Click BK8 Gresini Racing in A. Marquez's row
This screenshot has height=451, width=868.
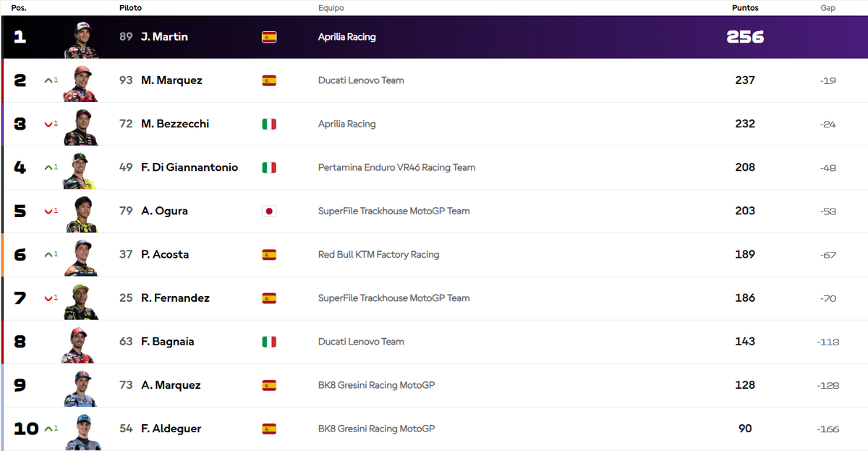tap(376, 385)
